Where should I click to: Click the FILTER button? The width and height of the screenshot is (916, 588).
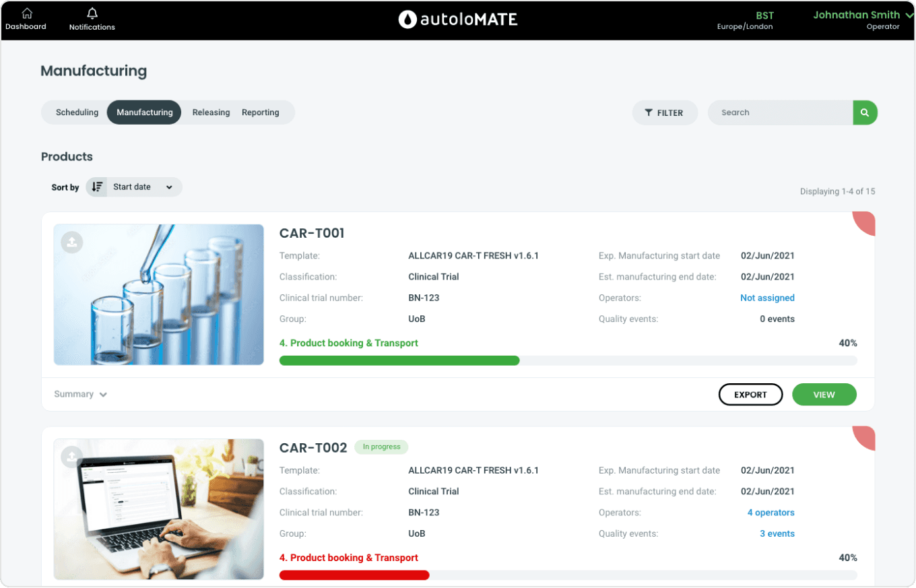[665, 112]
